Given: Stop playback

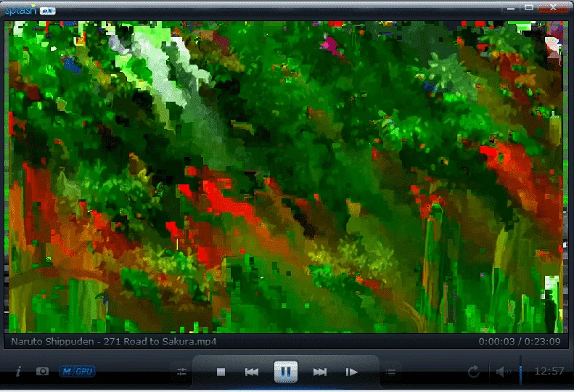Looking at the screenshot, I should pyautogui.click(x=221, y=372).
